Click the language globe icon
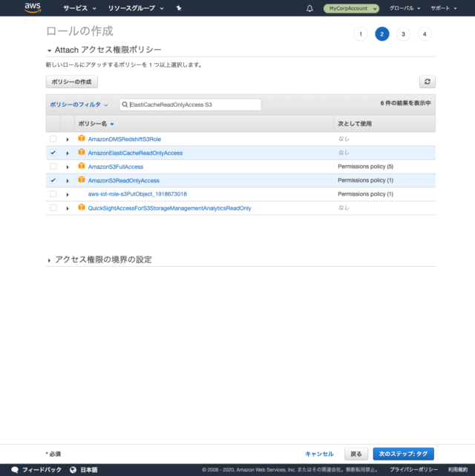The image size is (475, 476). point(73,470)
